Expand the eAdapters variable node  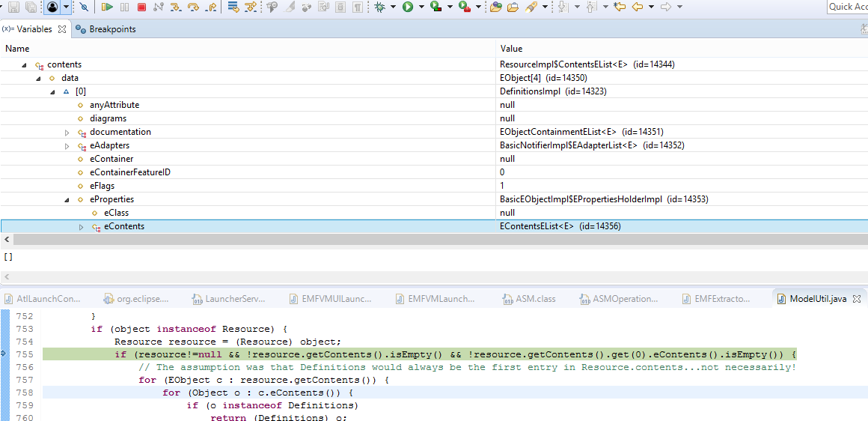point(67,145)
